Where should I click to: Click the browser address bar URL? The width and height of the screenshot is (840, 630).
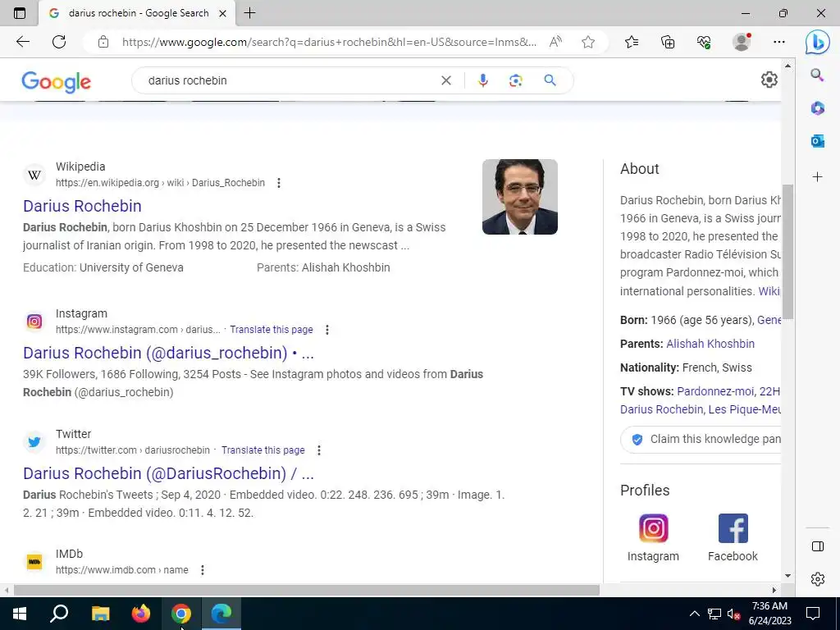pyautogui.click(x=329, y=42)
